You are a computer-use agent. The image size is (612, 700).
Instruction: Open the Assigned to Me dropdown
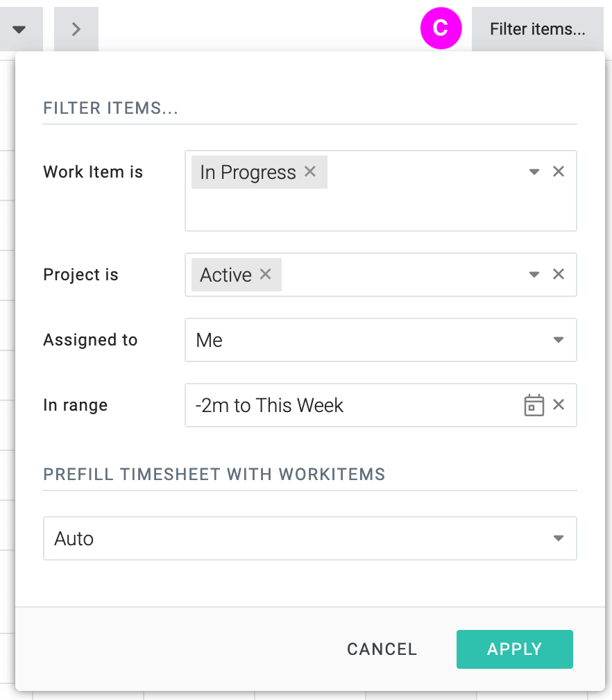pyautogui.click(x=381, y=340)
